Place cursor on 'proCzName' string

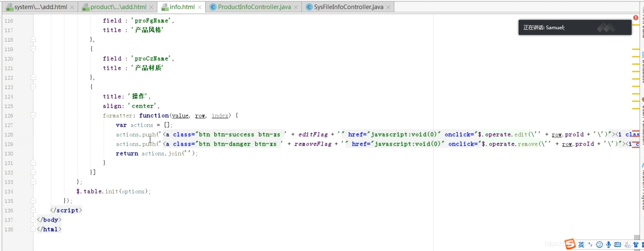[152, 59]
